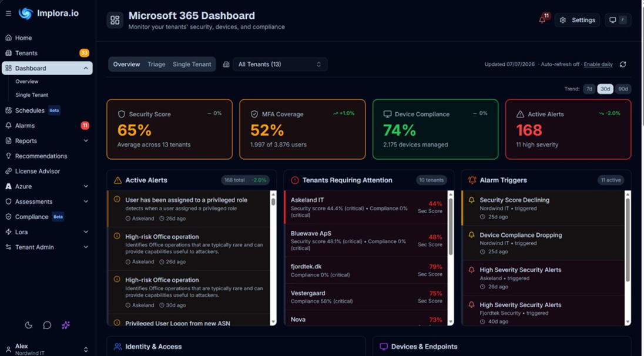Click the alert icon on privileged role alert
644x356 pixels.
point(117,199)
